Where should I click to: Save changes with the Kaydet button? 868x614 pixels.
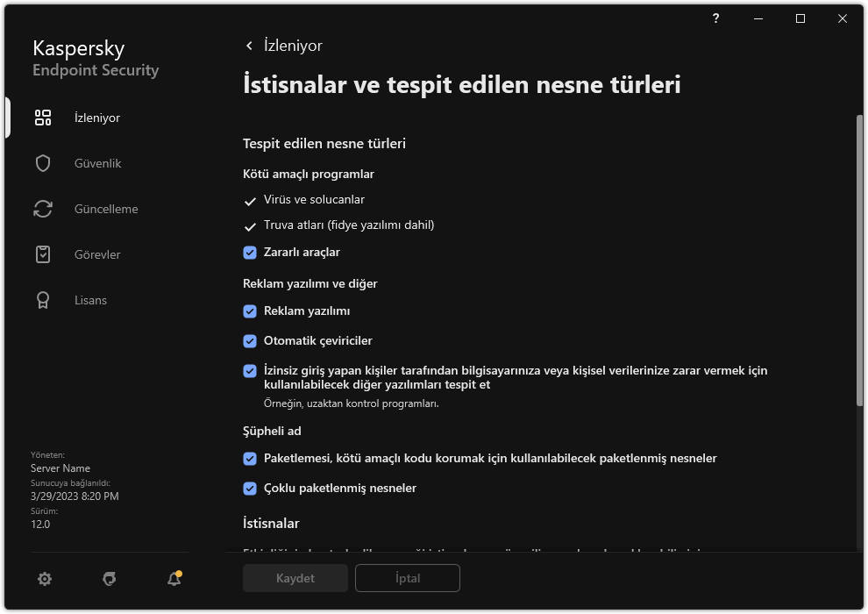[x=295, y=578]
